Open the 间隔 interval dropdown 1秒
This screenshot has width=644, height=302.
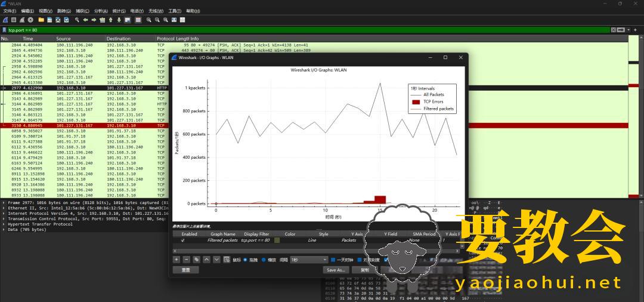(x=309, y=260)
